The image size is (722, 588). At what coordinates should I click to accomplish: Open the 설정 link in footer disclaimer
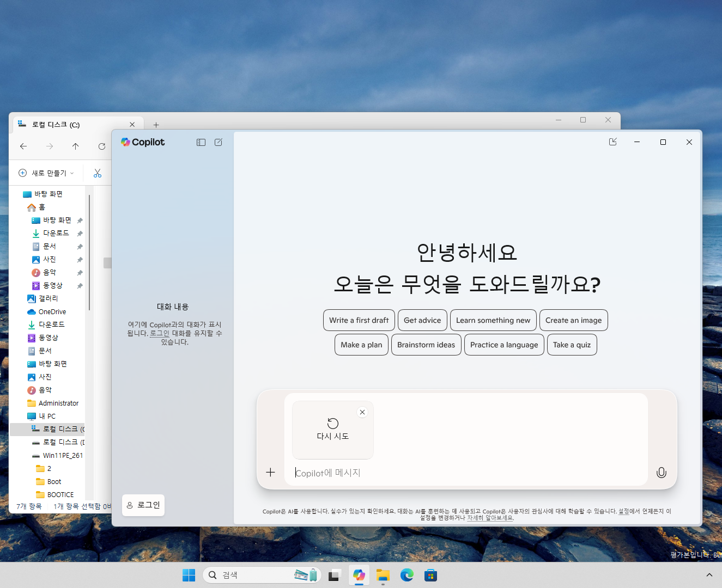click(x=623, y=511)
